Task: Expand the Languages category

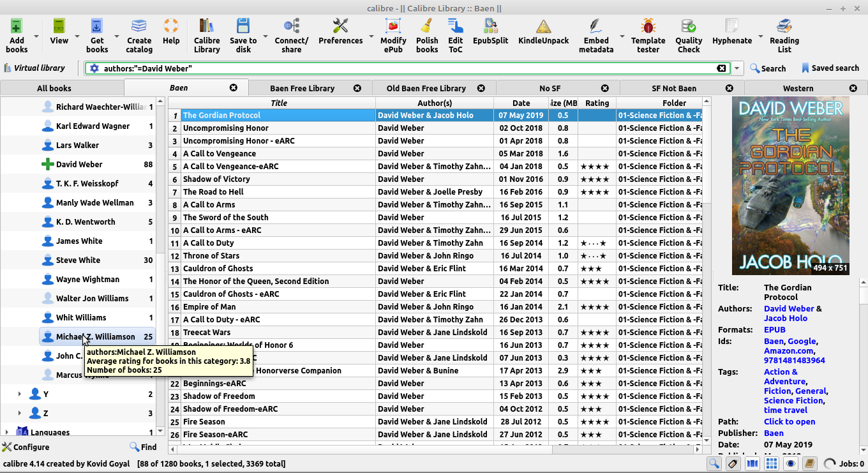Action: (7, 432)
